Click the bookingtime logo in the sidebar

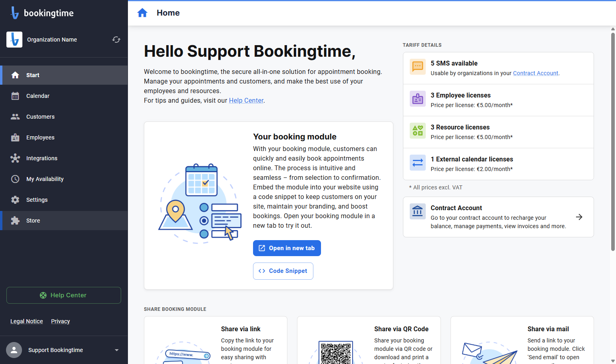(42, 13)
